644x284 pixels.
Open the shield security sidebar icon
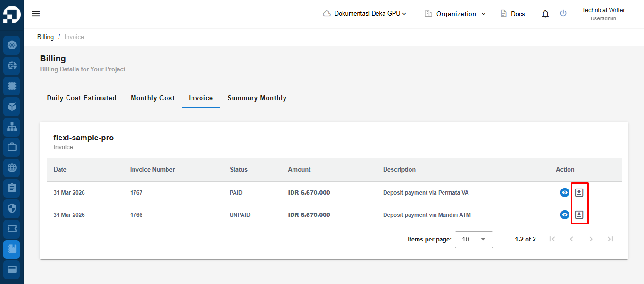[12, 208]
